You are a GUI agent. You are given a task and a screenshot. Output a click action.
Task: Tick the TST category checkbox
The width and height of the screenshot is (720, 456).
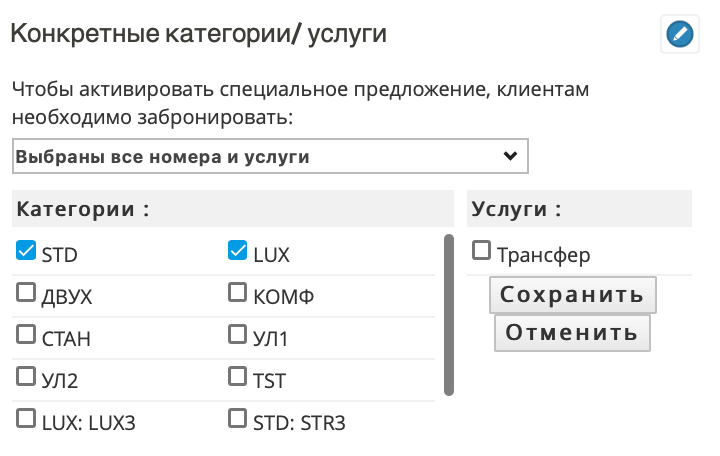coord(237,376)
